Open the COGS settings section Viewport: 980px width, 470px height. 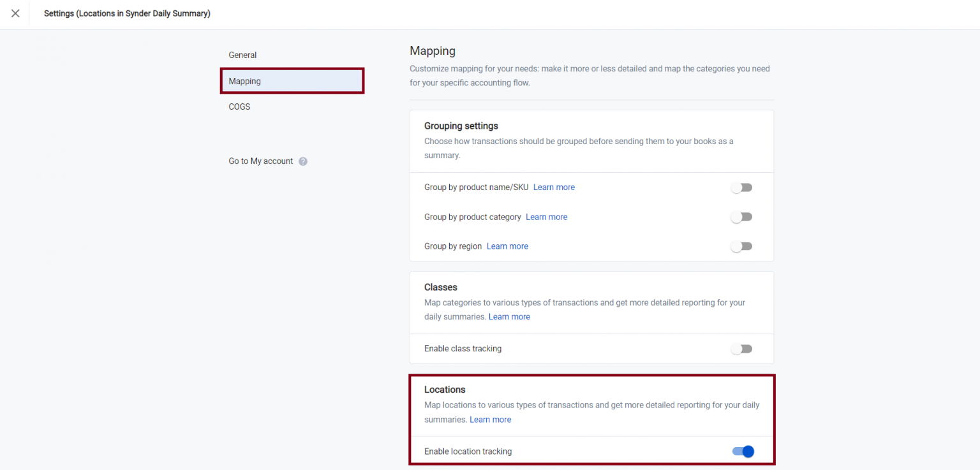click(x=239, y=106)
